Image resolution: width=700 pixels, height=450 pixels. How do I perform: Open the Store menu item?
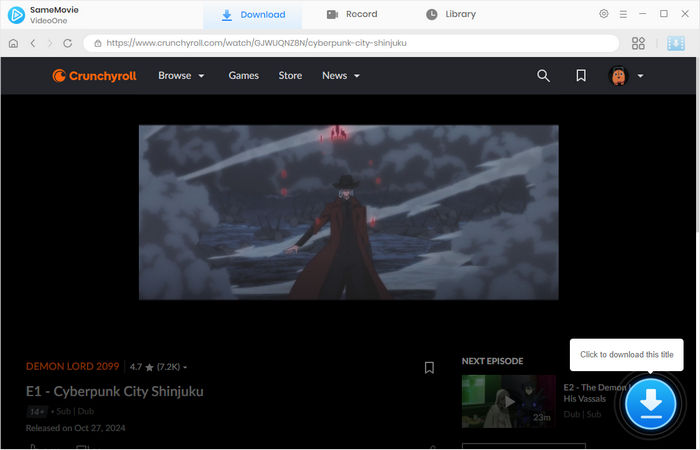point(290,76)
